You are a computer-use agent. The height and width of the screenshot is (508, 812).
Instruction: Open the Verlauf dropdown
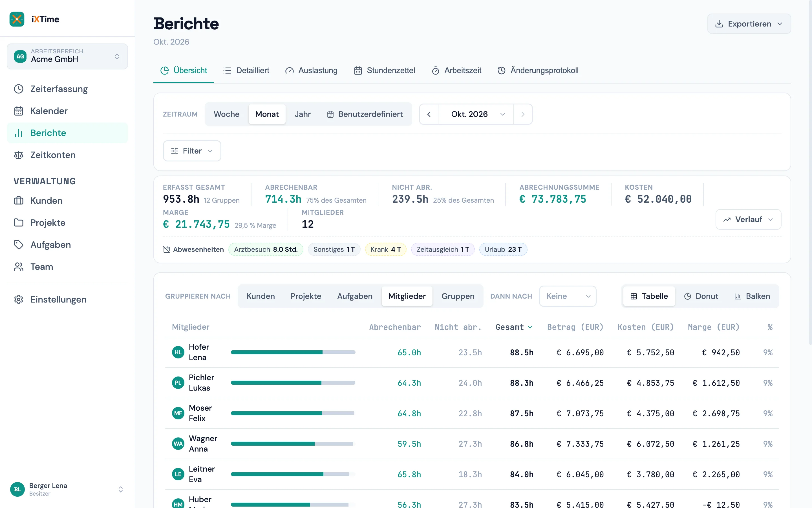tap(748, 219)
